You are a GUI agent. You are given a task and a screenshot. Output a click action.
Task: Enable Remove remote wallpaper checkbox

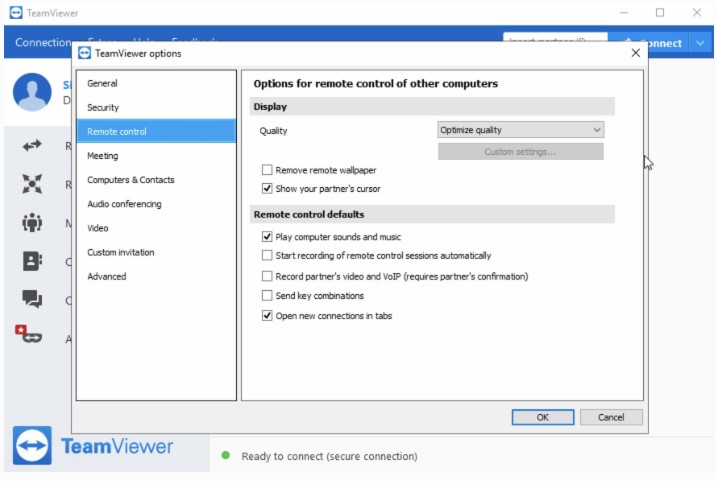[x=267, y=170]
